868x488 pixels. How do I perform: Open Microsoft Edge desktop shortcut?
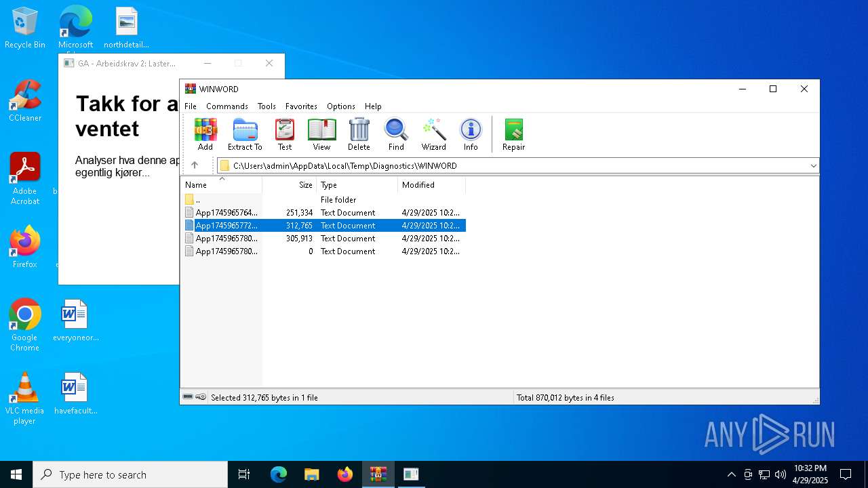(75, 28)
